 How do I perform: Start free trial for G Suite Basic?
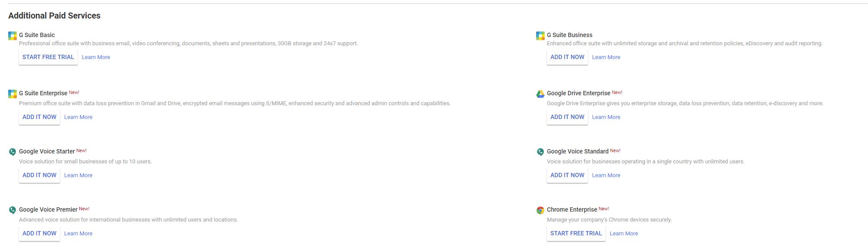coord(48,57)
